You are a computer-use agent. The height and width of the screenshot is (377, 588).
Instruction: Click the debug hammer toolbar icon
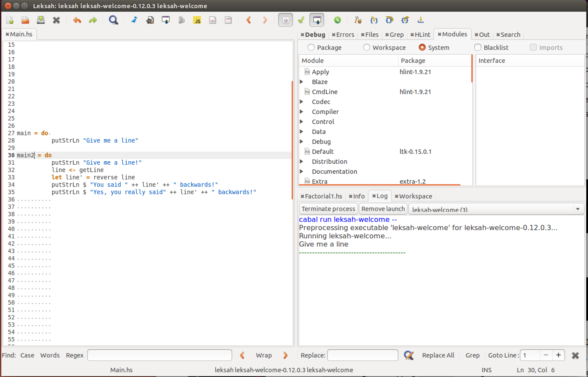(358, 20)
